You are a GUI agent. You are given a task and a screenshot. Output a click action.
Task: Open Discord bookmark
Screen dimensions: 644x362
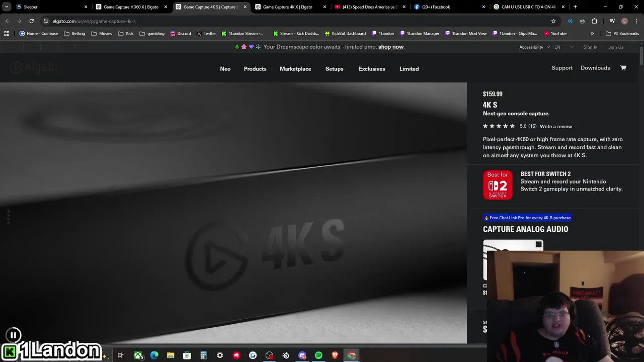pyautogui.click(x=180, y=34)
